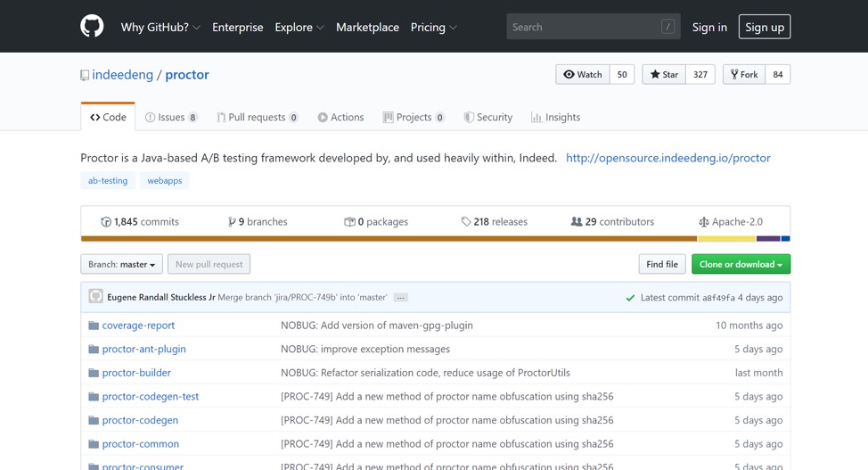Open the 84 forks count

[778, 74]
